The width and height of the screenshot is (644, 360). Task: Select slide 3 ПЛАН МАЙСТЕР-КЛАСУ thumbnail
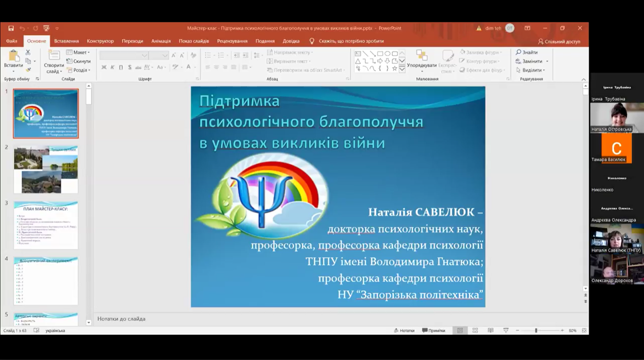pos(46,225)
